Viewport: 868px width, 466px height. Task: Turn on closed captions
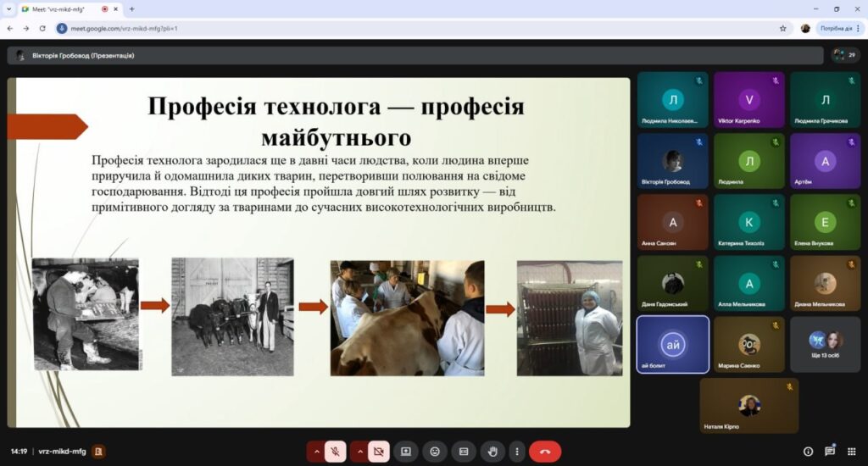464,452
